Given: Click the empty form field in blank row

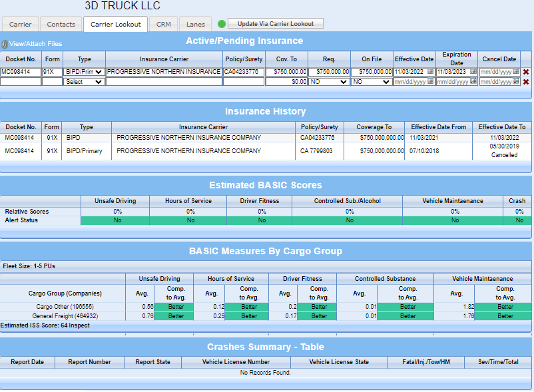Looking at the screenshot, I should tap(52, 82).
